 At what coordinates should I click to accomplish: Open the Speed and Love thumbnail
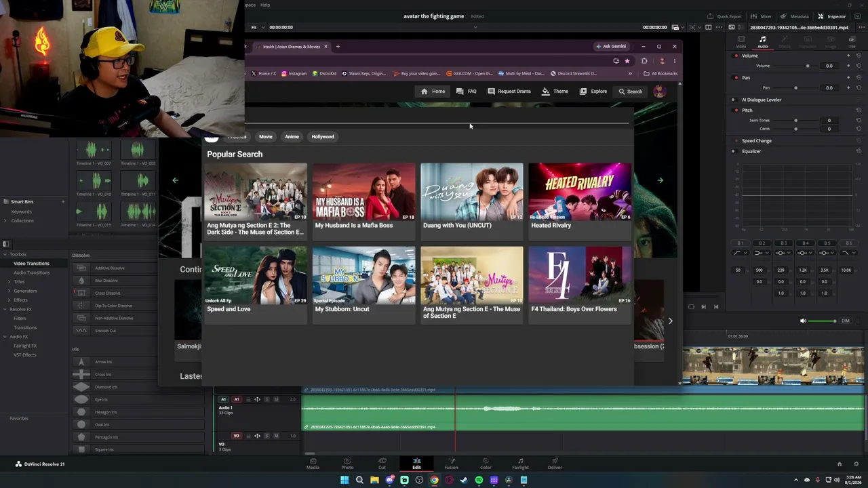(256, 275)
